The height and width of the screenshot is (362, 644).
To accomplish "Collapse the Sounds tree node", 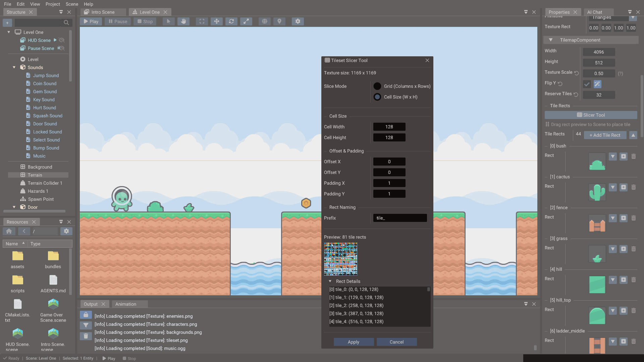I will click(x=14, y=67).
